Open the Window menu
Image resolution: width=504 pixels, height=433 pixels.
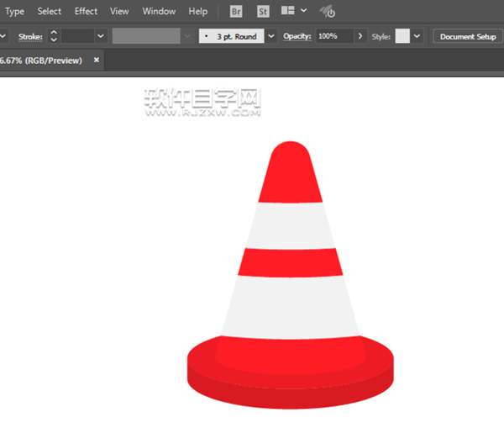[x=159, y=12]
